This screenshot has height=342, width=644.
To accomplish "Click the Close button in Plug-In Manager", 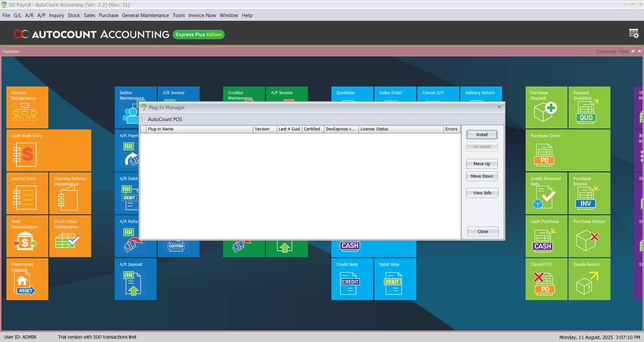I will click(483, 232).
